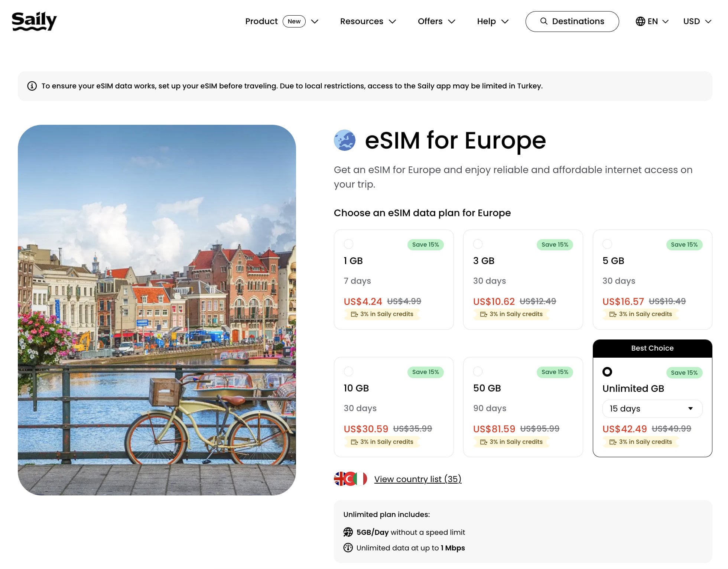Viewport: 728px width, 569px height.
Task: Click the 'eSIM for Europe' heading
Action: [x=455, y=140]
